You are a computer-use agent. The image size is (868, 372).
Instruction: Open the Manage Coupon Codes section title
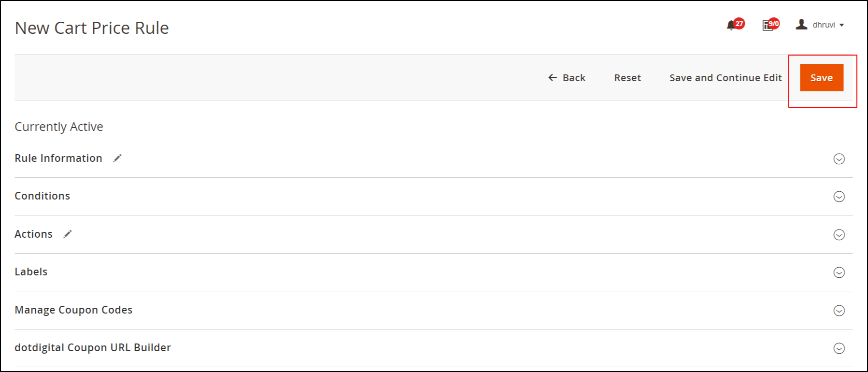pos(73,310)
